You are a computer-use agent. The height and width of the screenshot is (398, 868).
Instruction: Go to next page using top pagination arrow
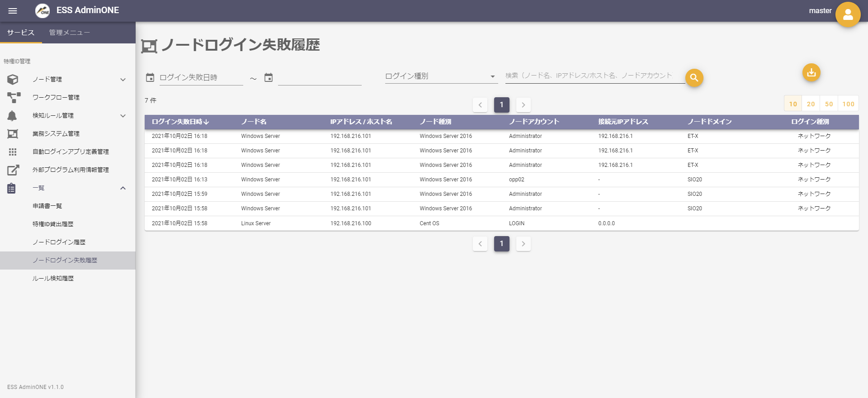tap(523, 105)
